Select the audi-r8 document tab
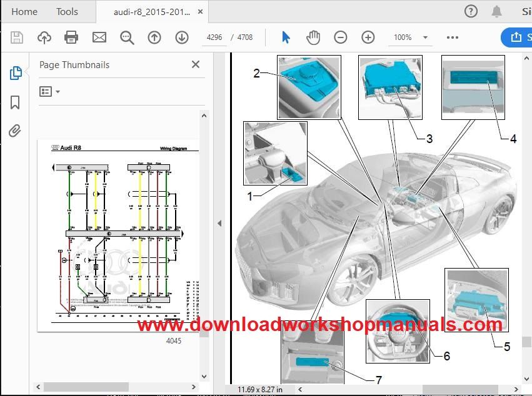532x396 pixels. point(152,12)
